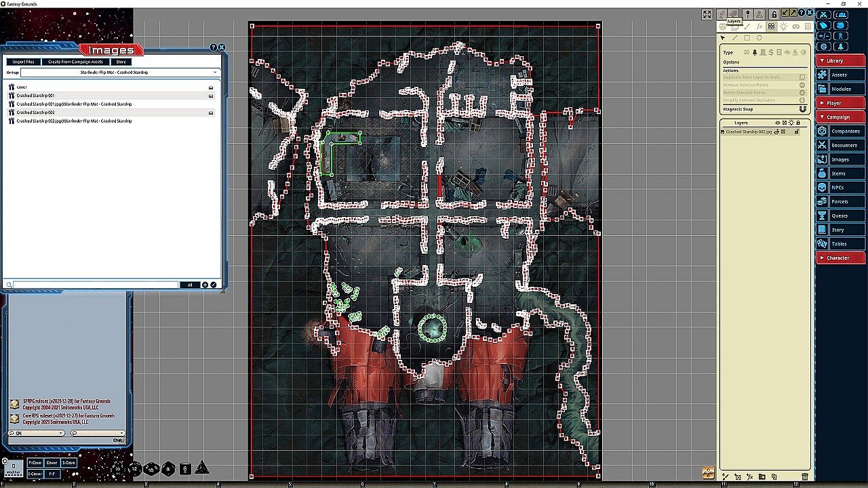
Task: Roll the d20 die
Action: click(x=118, y=468)
